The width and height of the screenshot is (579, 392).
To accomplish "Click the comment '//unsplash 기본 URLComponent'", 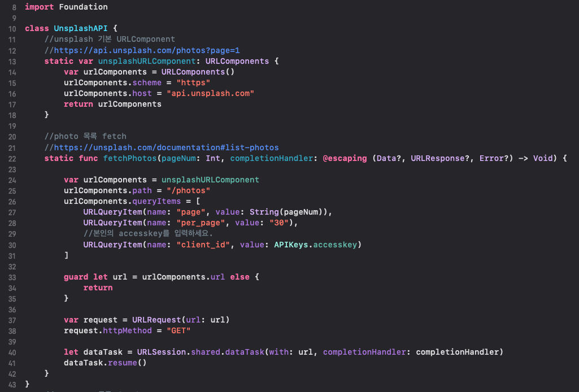I will 110,39.
